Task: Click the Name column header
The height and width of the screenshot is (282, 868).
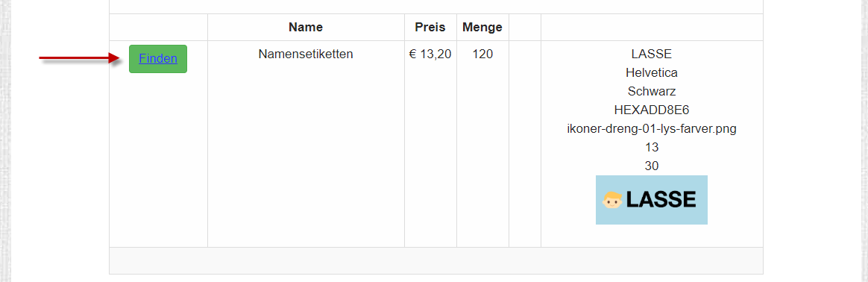Action: point(306,27)
